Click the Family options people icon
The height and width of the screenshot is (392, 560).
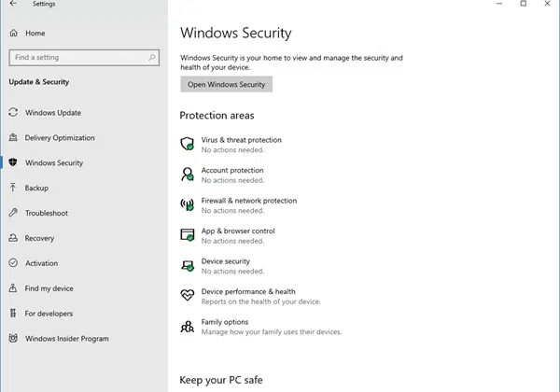[188, 326]
